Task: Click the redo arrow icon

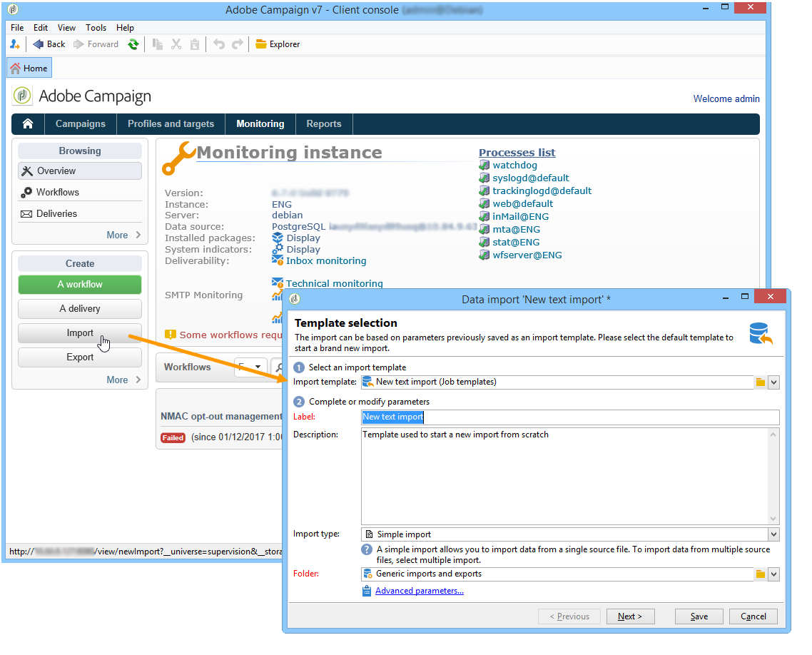Action: point(237,44)
